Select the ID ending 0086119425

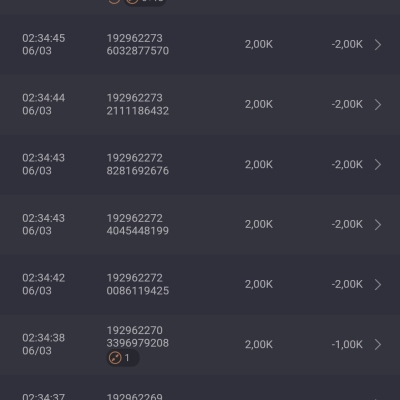point(138,284)
